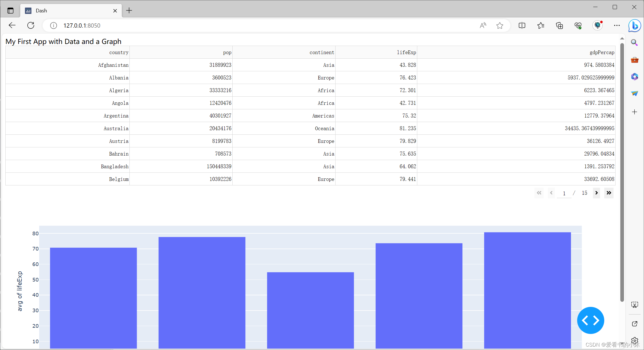Click the continent column header
The height and width of the screenshot is (350, 644).
click(284, 52)
